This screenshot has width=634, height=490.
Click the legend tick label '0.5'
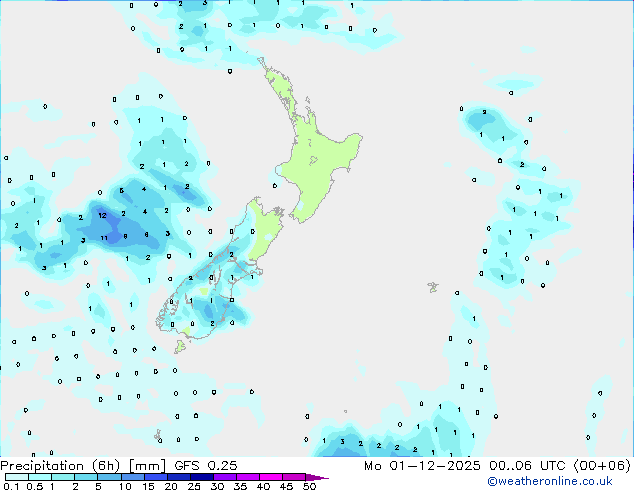click(x=35, y=486)
